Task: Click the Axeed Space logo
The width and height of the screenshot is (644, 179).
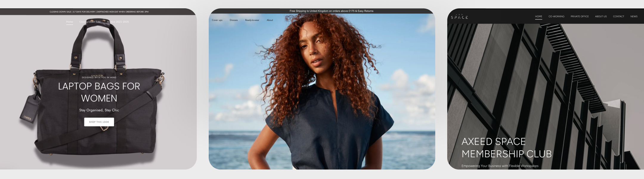Action: (459, 17)
